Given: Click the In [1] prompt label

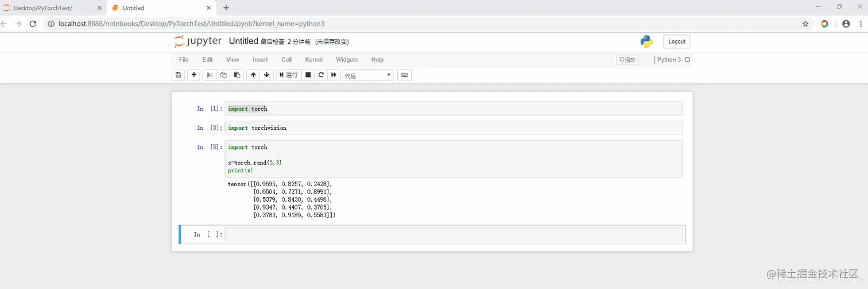Looking at the screenshot, I should (x=210, y=109).
